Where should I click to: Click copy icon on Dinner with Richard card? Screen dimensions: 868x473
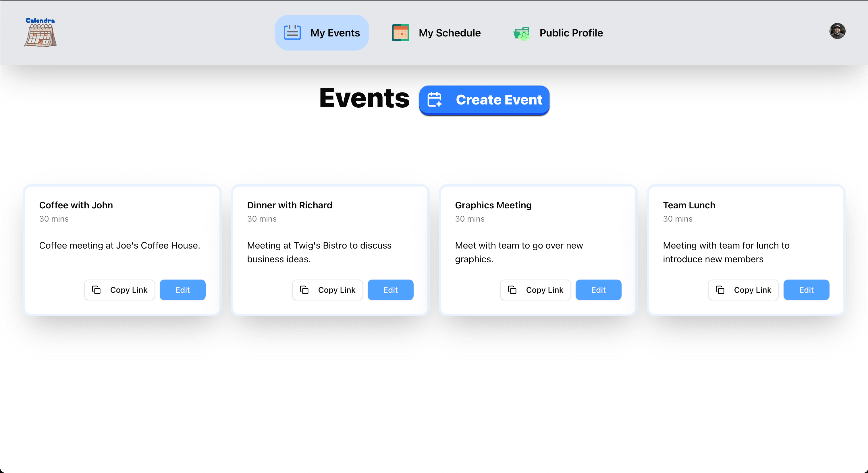(304, 290)
